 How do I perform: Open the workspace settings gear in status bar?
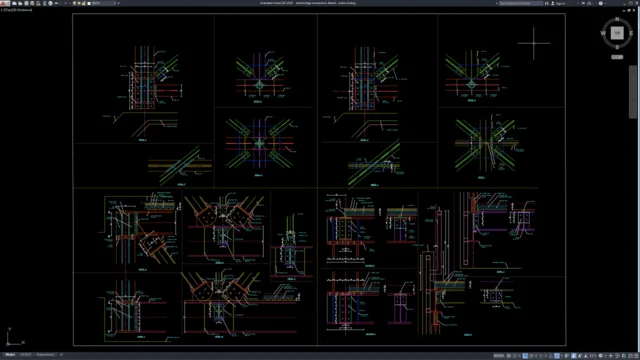click(600, 356)
